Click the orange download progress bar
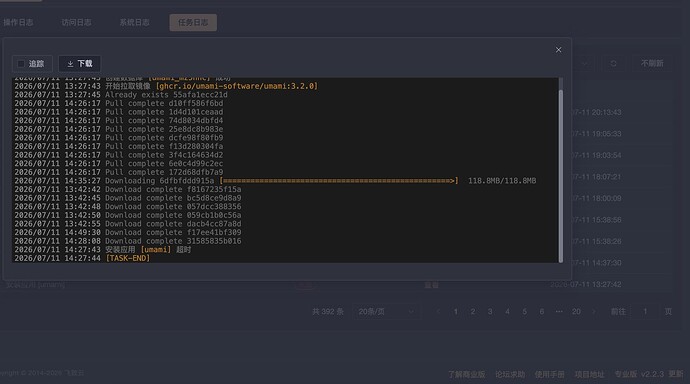The width and height of the screenshot is (690, 384). click(339, 181)
